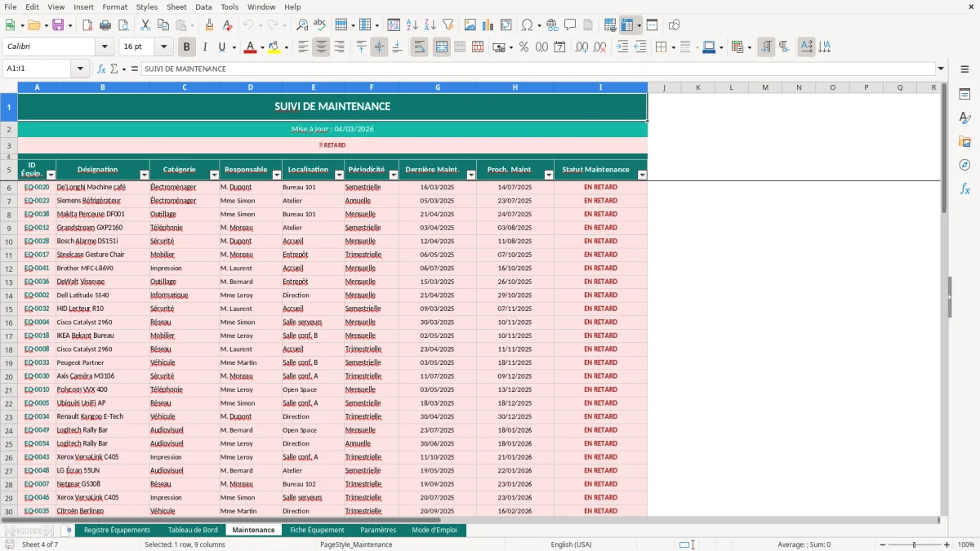980x551 pixels.
Task: Open the Statut Maintenance filter dropdown
Action: pyautogui.click(x=642, y=175)
